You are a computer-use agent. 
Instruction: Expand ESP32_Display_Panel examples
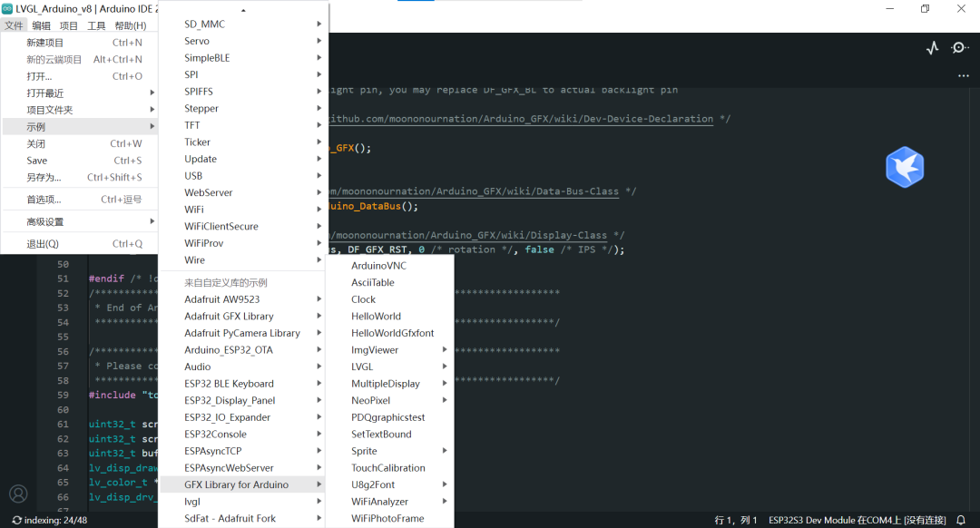coord(242,400)
